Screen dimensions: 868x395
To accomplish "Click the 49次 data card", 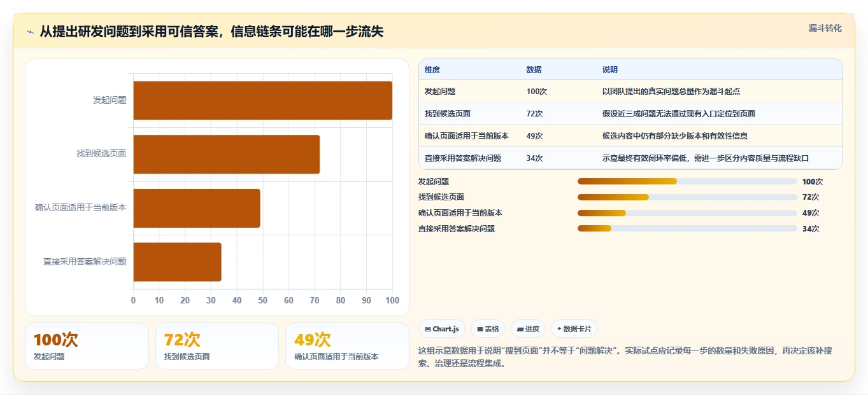I will 347,346.
